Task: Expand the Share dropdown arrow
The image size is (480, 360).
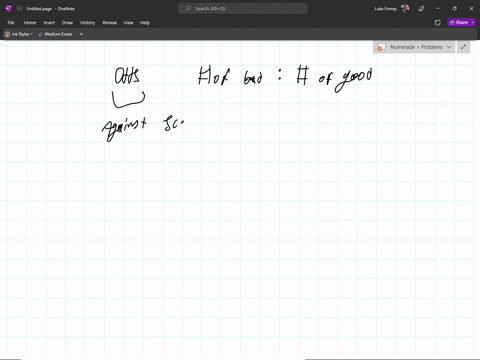Action: point(473,22)
